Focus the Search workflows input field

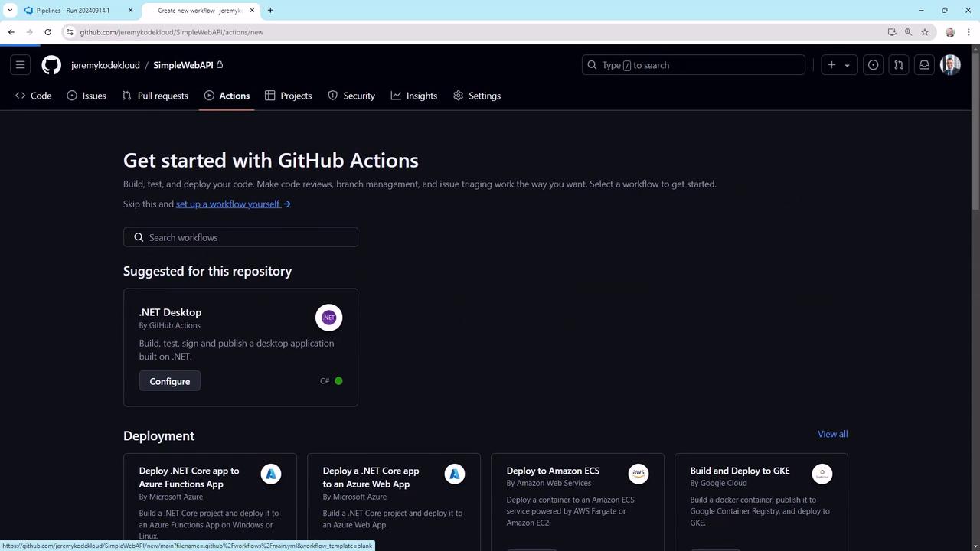(240, 237)
